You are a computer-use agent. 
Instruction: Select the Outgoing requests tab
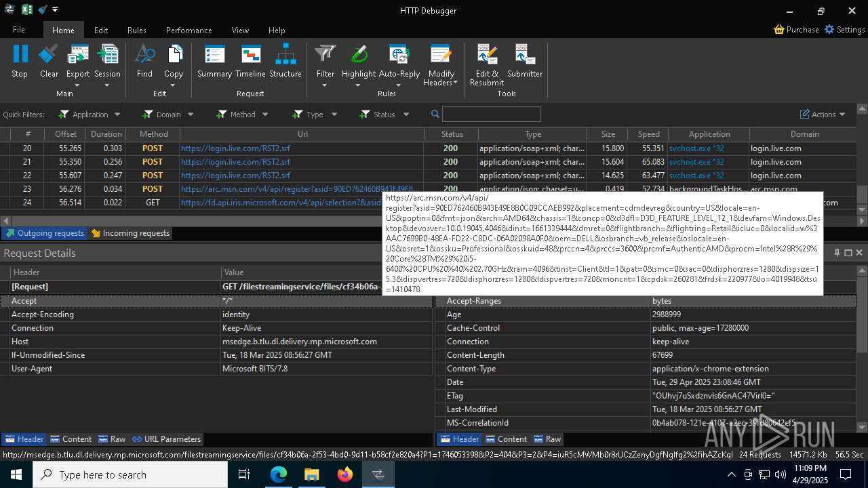pos(45,233)
